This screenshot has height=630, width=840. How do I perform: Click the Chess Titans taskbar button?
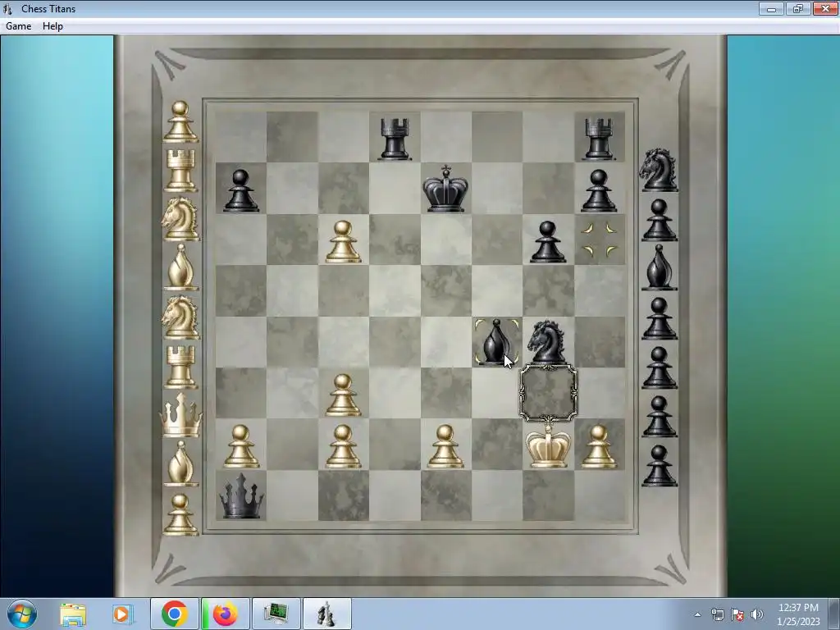[326, 614]
